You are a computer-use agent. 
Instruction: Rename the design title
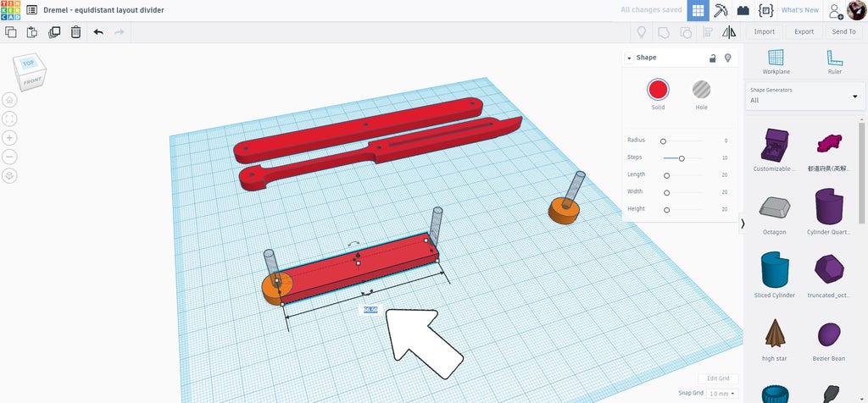click(103, 10)
